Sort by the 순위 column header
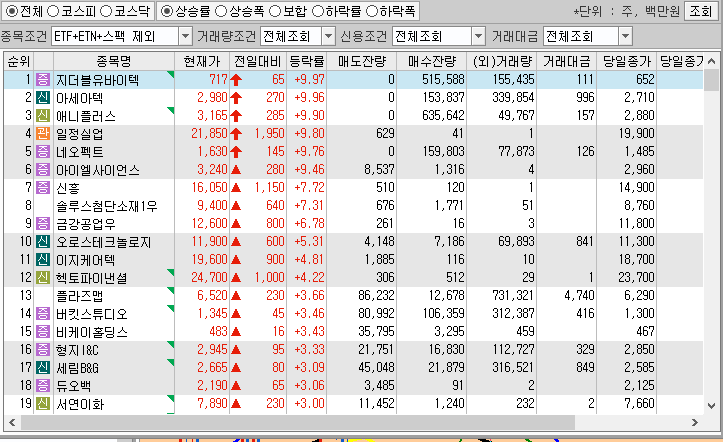723x442 pixels. 19,61
